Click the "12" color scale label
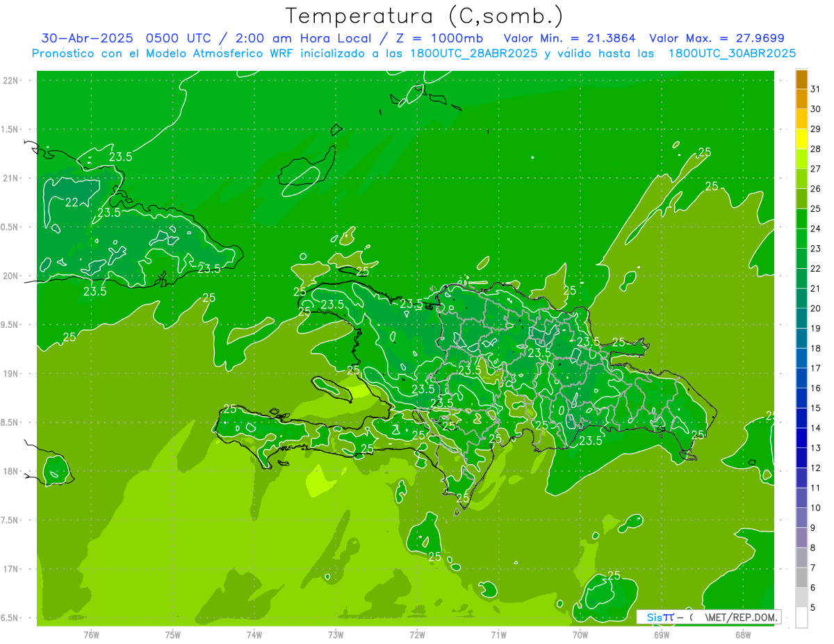The image size is (834, 644). coord(816,468)
